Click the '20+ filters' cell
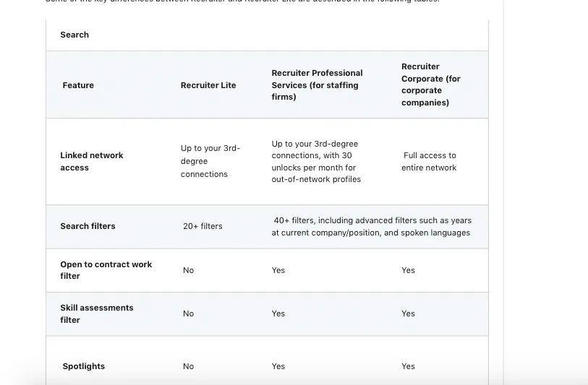The height and width of the screenshot is (385, 588). (x=203, y=226)
